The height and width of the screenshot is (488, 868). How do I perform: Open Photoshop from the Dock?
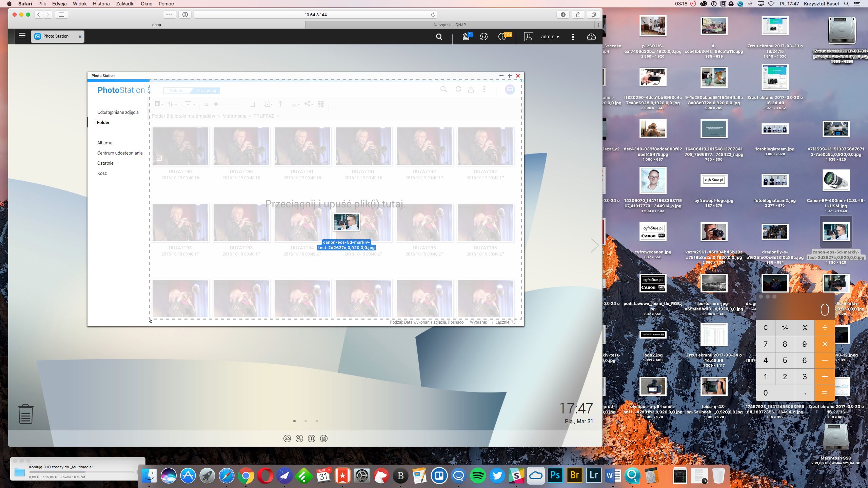(555, 475)
